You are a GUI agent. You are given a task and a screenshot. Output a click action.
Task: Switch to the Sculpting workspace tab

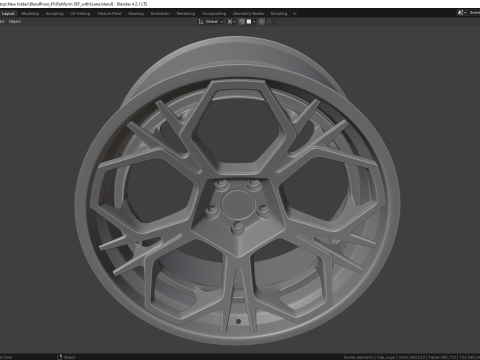pyautogui.click(x=54, y=14)
